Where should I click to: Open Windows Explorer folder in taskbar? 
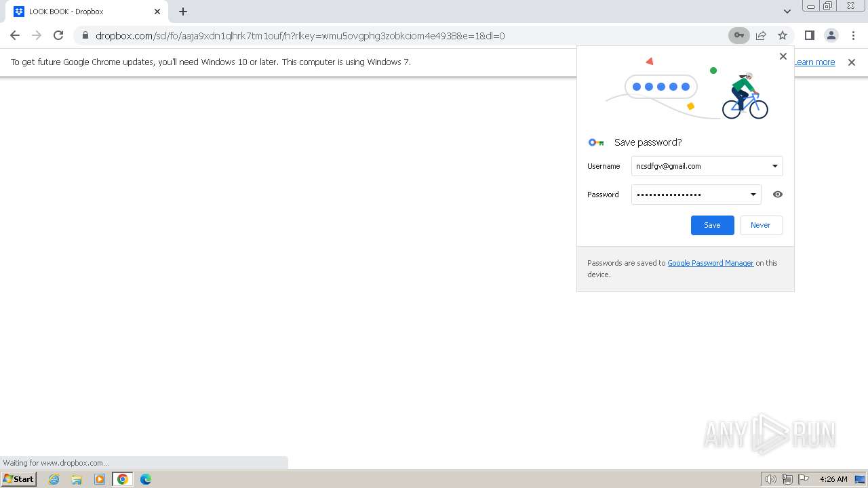pyautogui.click(x=77, y=479)
